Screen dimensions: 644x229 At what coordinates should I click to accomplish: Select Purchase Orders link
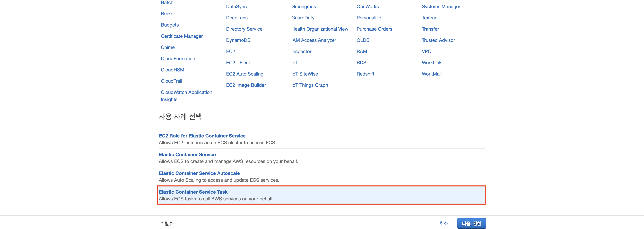[x=374, y=29]
